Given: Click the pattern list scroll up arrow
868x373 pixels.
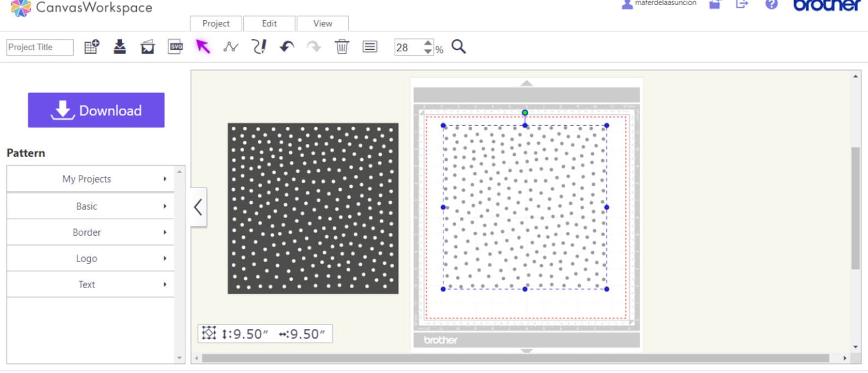Looking at the screenshot, I should pos(179,172).
